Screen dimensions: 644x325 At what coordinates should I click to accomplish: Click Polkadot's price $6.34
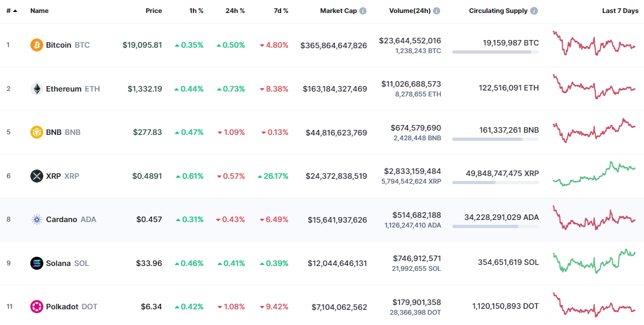[151, 307]
